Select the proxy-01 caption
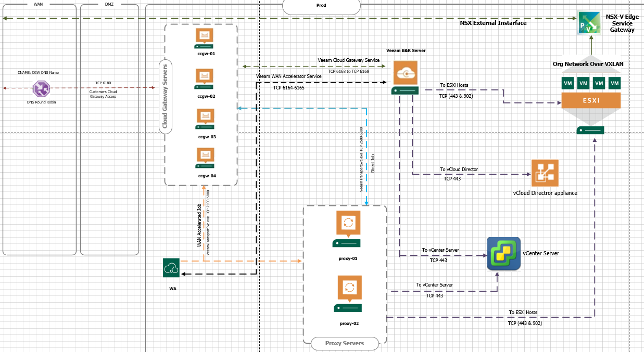 [347, 258]
